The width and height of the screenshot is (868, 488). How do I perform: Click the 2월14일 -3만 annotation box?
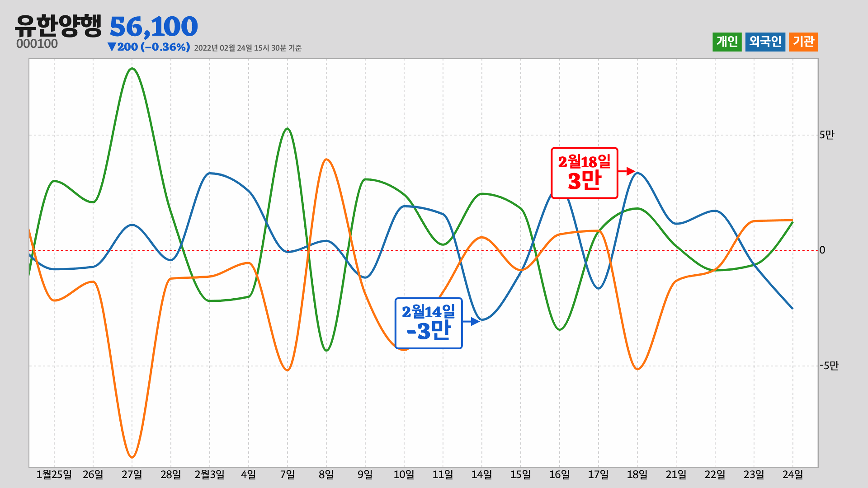click(429, 323)
